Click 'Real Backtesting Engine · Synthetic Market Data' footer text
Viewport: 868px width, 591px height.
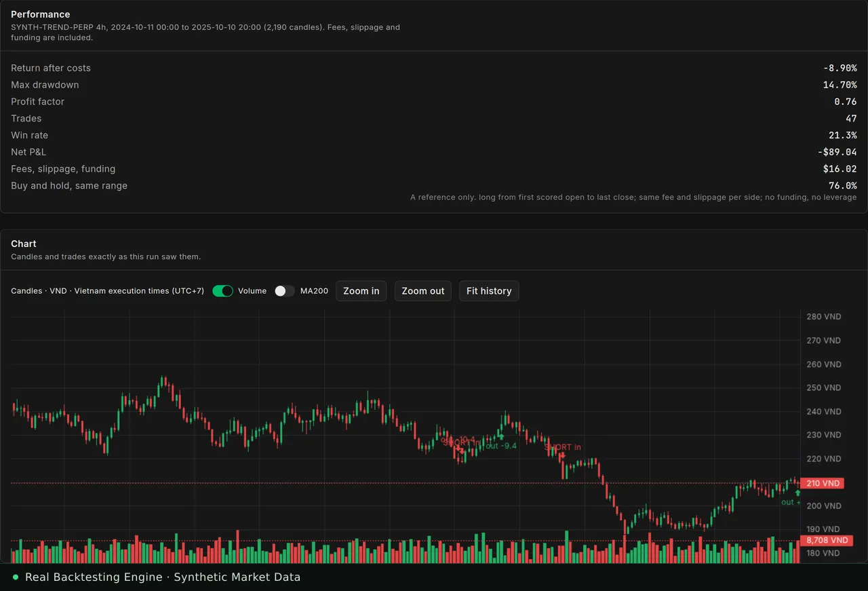click(163, 577)
